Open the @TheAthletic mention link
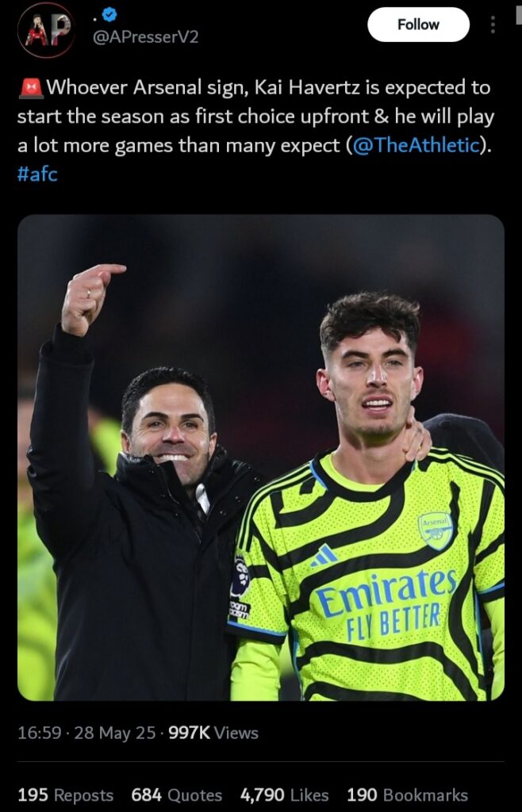The width and height of the screenshot is (522, 812). [x=416, y=146]
